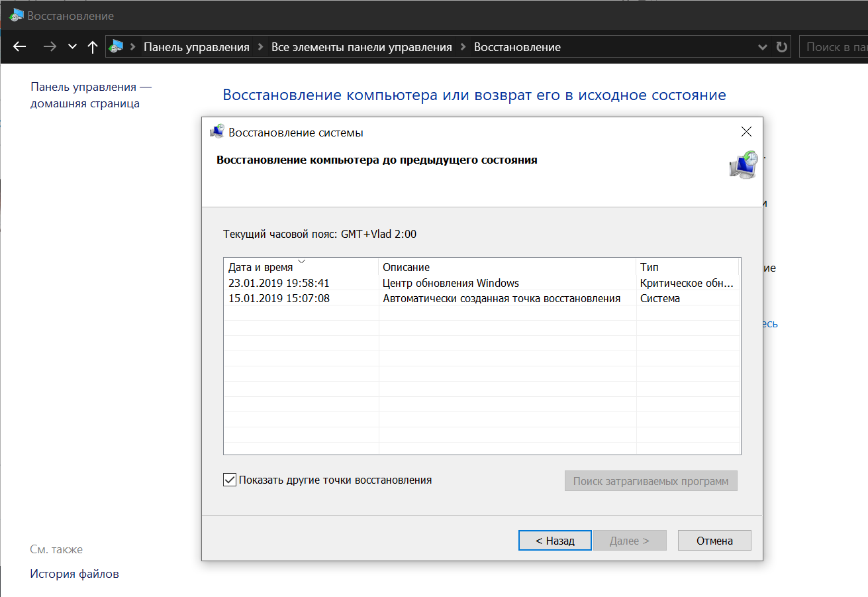Open address bar history dropdown
Screen dimensions: 868x597
[763, 47]
